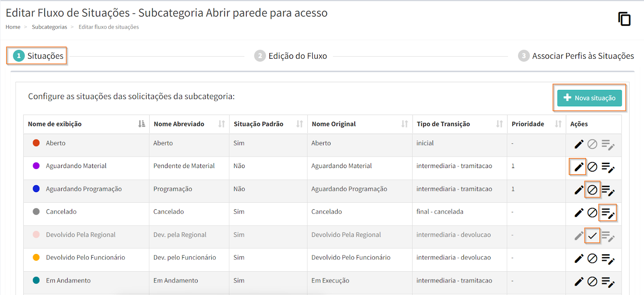Sort by Nome Abreviado column

pyautogui.click(x=221, y=124)
